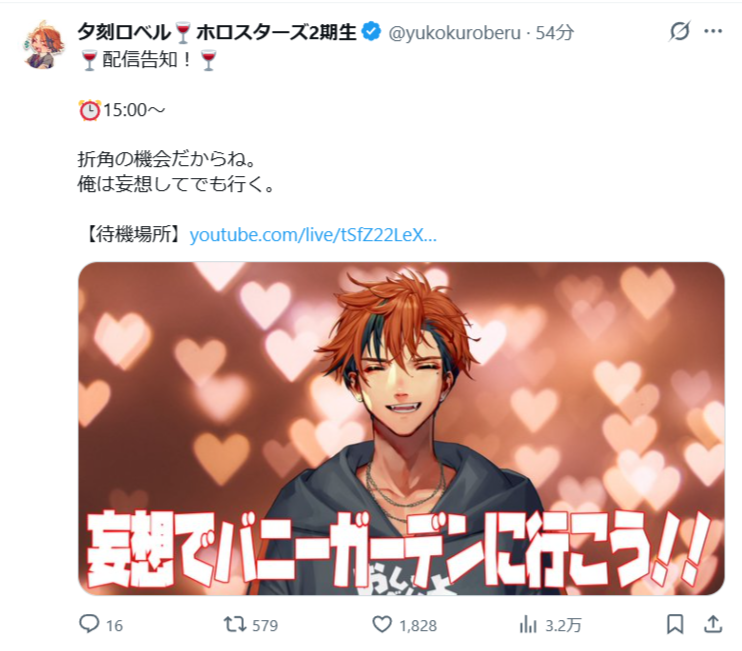The image size is (742, 651).
Task: Open the stream thumbnail image
Action: coord(401,428)
